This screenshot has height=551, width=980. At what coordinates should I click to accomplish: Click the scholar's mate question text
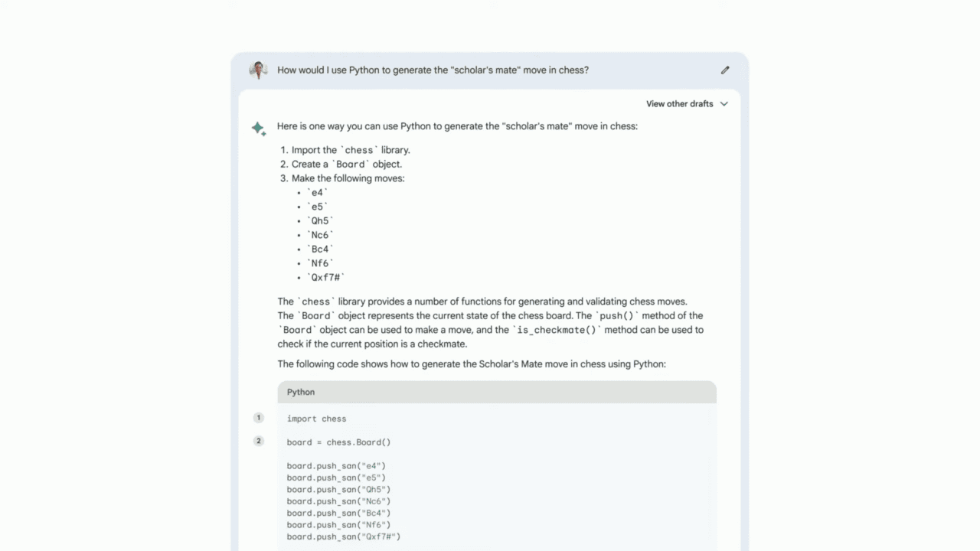pos(433,70)
